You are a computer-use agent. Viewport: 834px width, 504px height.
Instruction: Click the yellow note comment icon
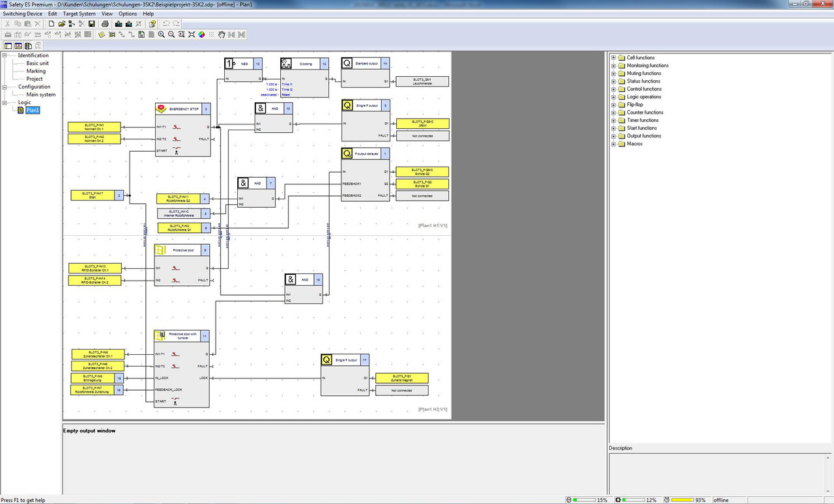pyautogui.click(x=102, y=35)
